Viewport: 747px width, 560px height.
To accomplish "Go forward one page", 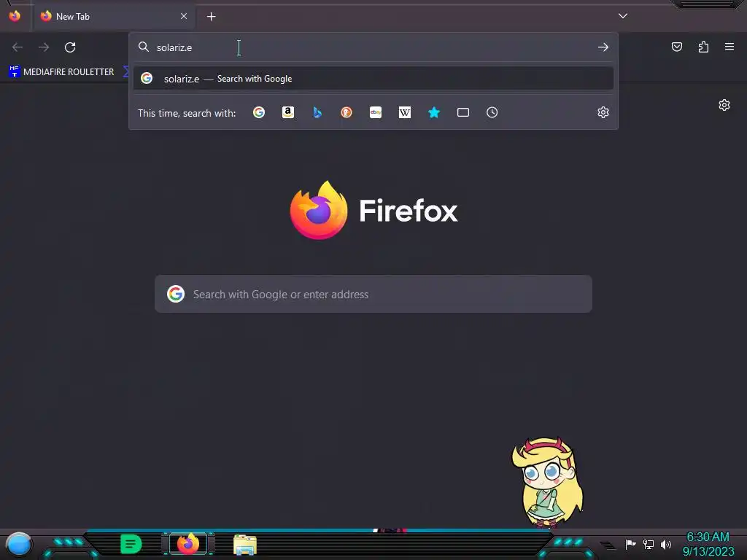I will coord(44,47).
